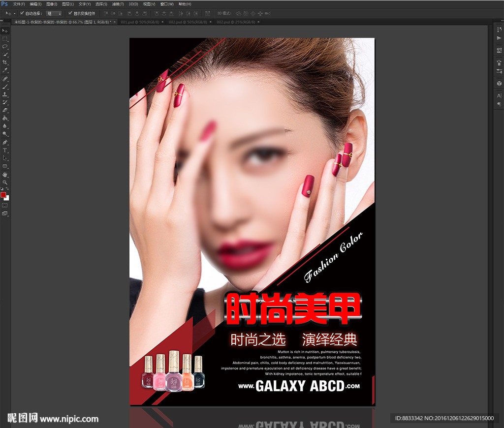Viewport: 504px width, 428px height.
Task: Select the Paint Bucket tool
Action: 5,118
